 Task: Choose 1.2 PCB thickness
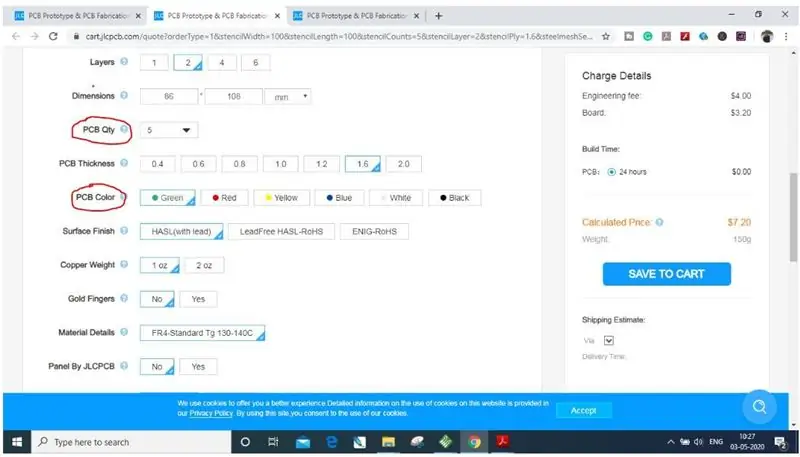(x=321, y=164)
